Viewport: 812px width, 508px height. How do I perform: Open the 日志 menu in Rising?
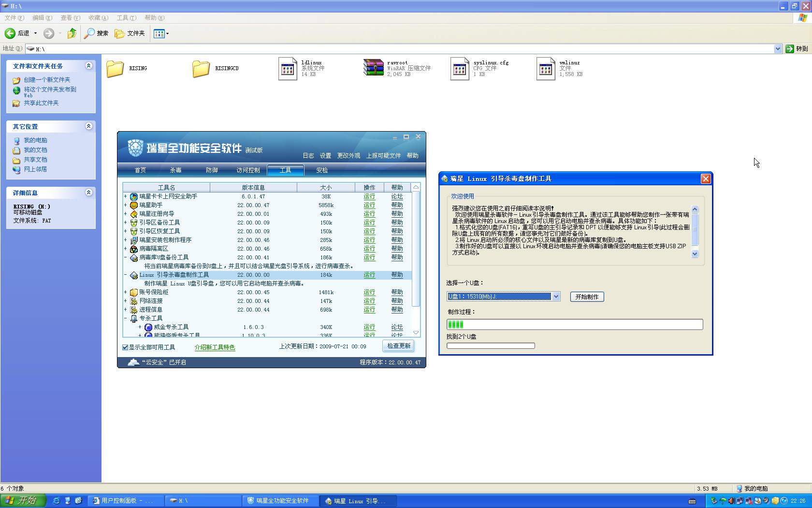point(308,156)
